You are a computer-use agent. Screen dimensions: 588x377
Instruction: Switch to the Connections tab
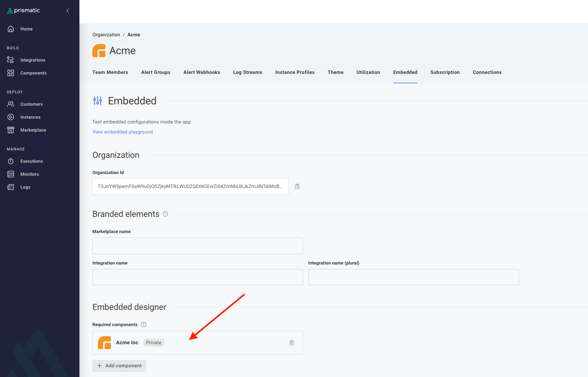tap(487, 72)
